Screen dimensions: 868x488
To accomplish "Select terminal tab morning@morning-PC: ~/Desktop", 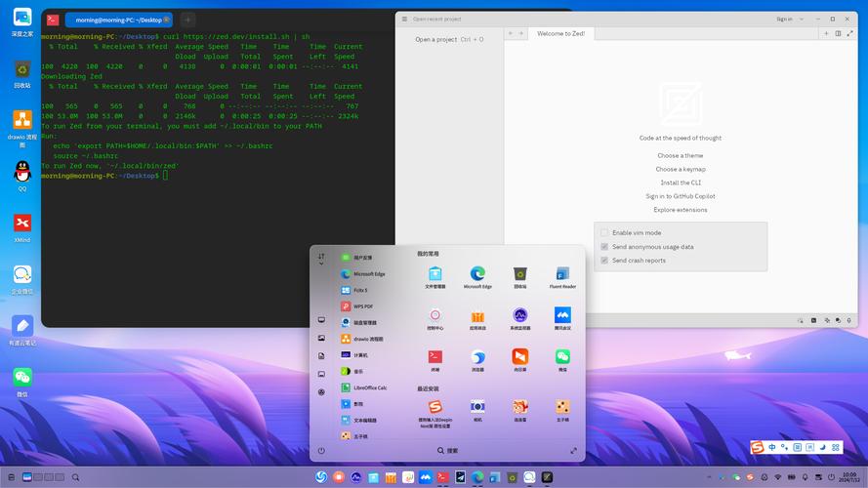I will tap(119, 20).
